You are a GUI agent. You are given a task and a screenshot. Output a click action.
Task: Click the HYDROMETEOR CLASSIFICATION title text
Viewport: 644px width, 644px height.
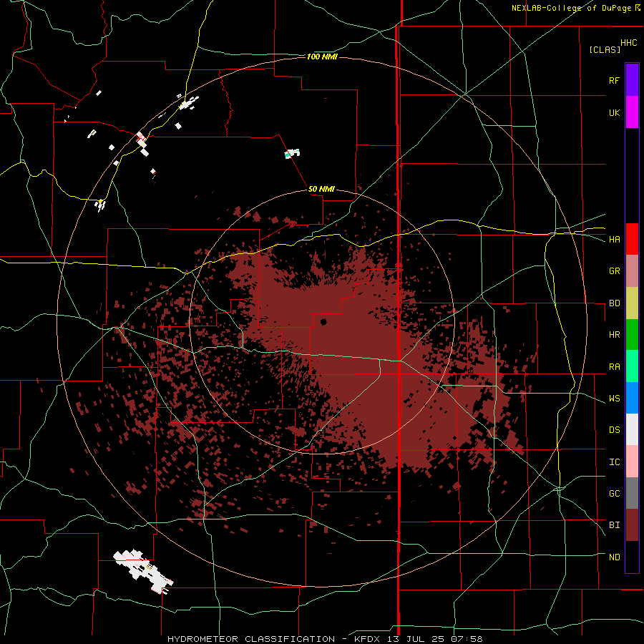[x=251, y=639]
